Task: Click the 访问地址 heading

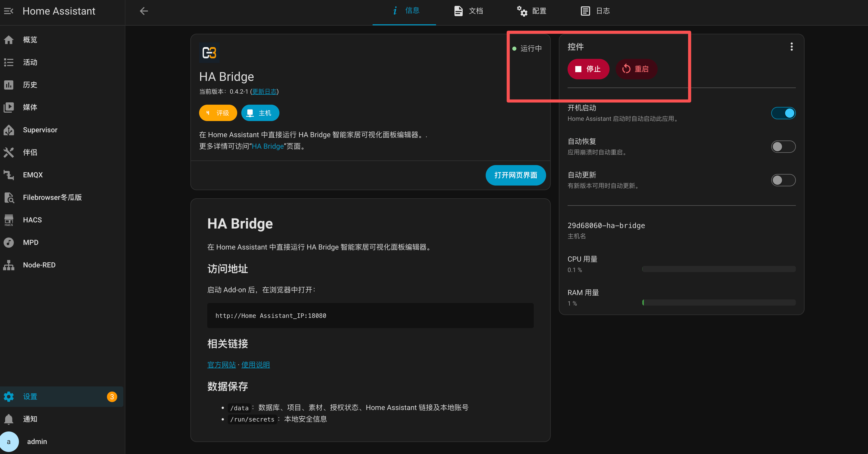Action: 227,269
